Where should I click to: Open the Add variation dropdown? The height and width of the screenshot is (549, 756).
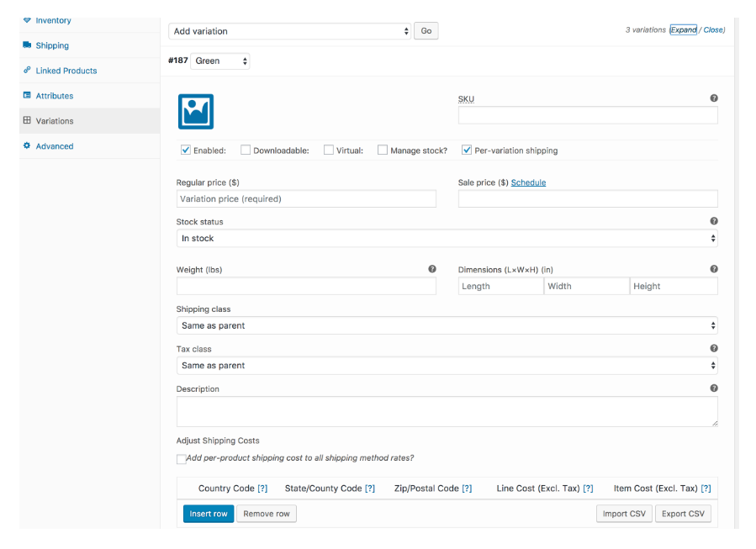[x=290, y=31]
